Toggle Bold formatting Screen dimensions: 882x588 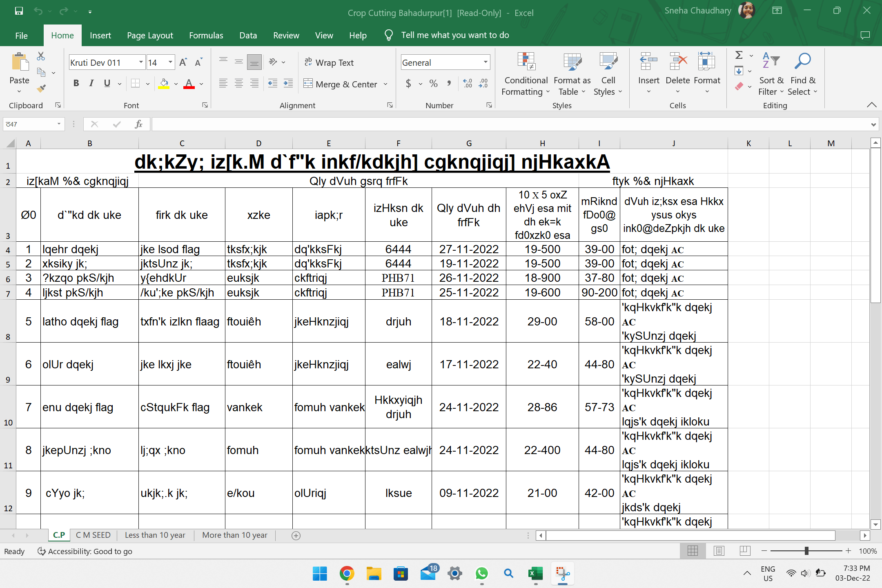point(76,84)
